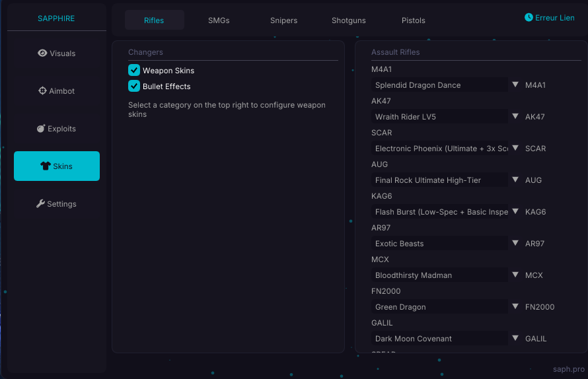
Task: Open the Visuals section label
Action: point(63,53)
